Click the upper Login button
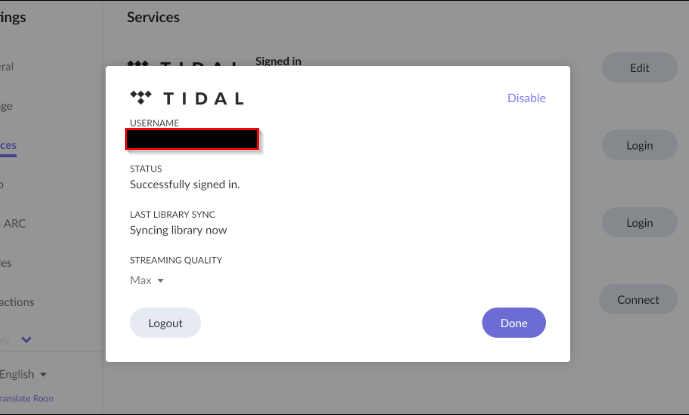Viewport: 689px width, 415px height. 639,145
